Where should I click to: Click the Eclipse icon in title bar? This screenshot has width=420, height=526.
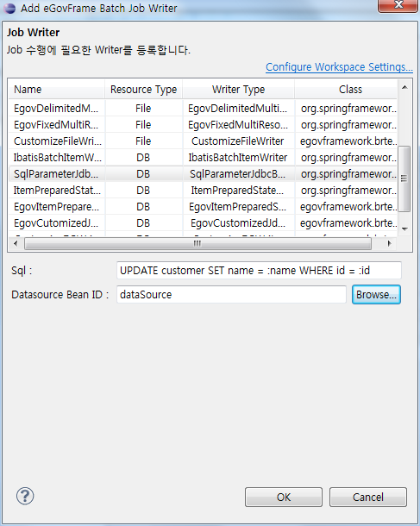click(x=9, y=8)
